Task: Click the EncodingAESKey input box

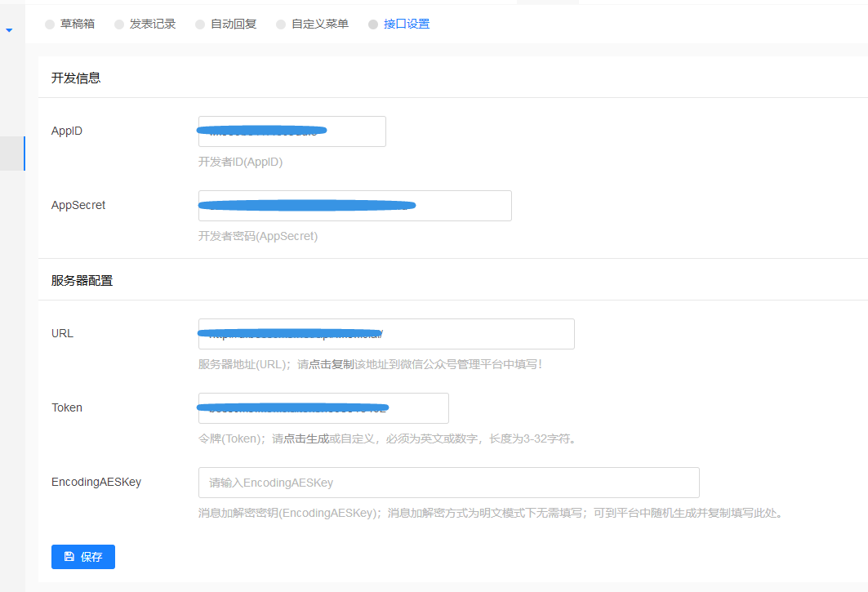Action: (448, 483)
